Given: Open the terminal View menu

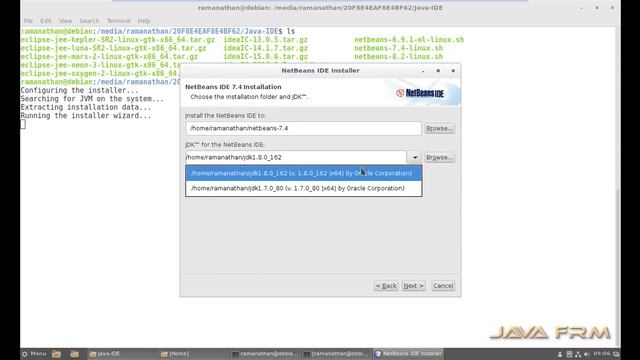Looking at the screenshot, I should click(65, 21).
